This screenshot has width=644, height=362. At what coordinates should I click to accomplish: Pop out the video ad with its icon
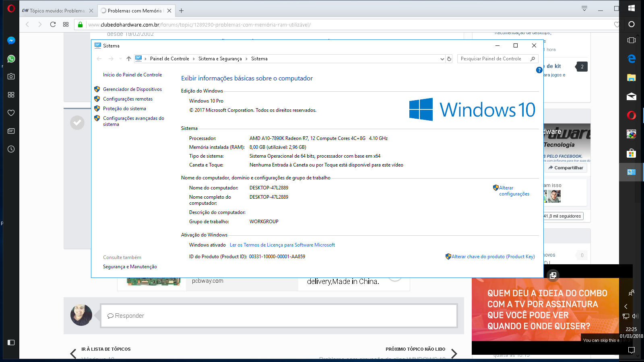[553, 276]
